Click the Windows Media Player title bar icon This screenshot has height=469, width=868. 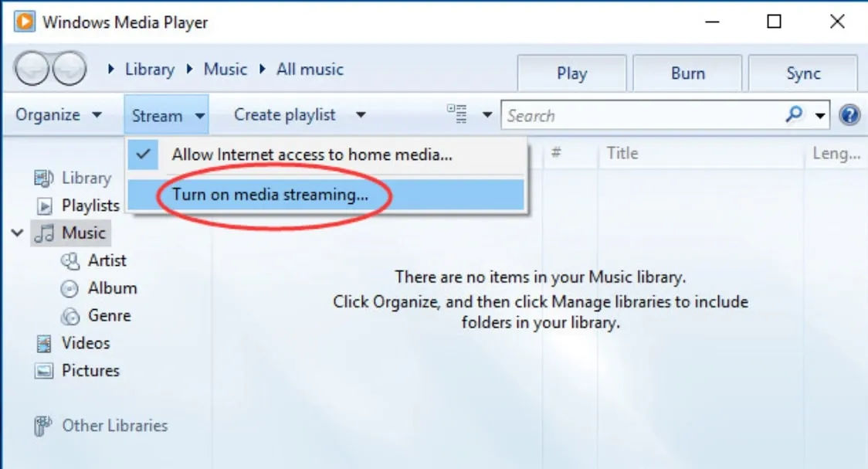tap(25, 22)
